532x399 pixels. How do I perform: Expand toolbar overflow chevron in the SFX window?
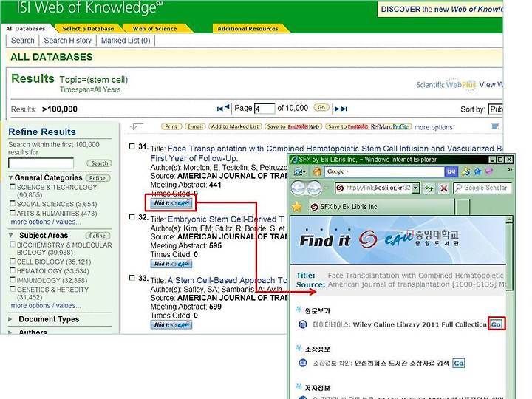[510, 170]
